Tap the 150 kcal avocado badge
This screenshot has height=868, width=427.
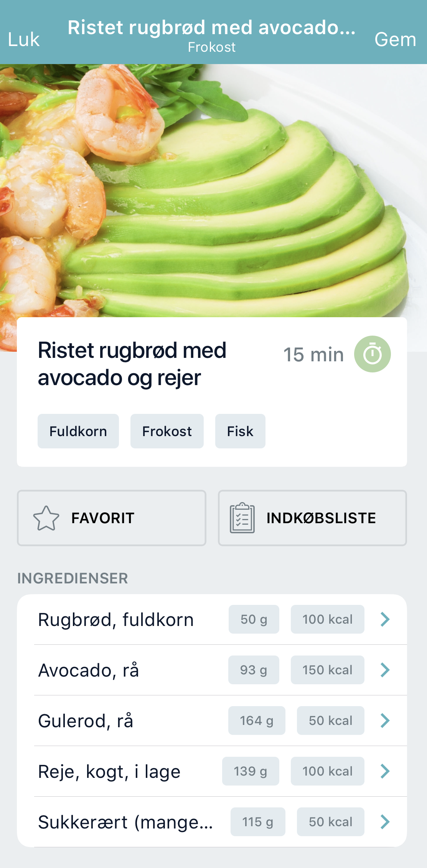pos(327,670)
